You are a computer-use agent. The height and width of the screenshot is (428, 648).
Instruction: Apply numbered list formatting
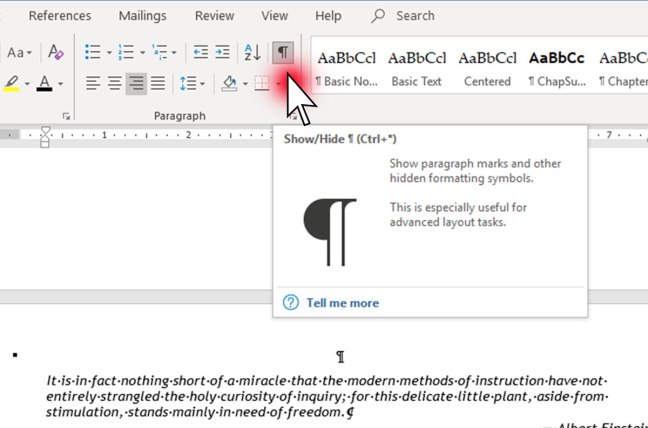(x=127, y=53)
